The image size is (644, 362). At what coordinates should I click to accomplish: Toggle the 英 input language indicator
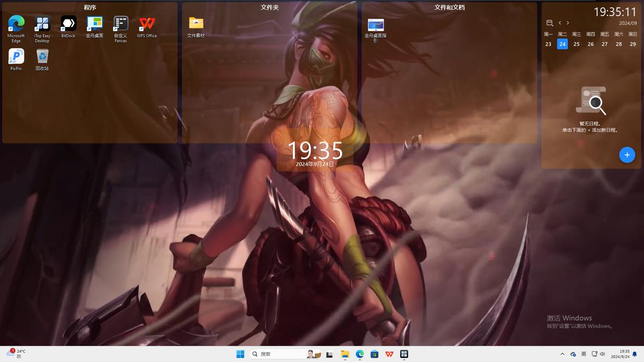583,354
